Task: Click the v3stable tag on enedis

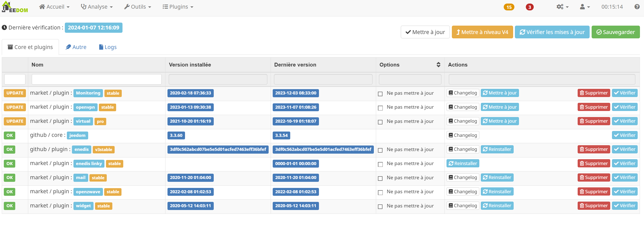Action: coord(103,150)
